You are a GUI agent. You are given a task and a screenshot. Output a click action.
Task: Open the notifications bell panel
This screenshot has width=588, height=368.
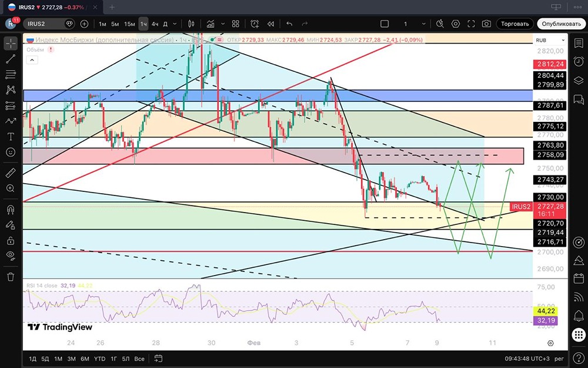click(x=579, y=316)
